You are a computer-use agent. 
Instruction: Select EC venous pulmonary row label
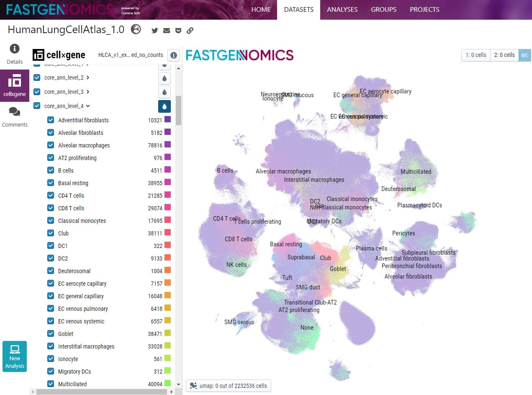(83, 309)
